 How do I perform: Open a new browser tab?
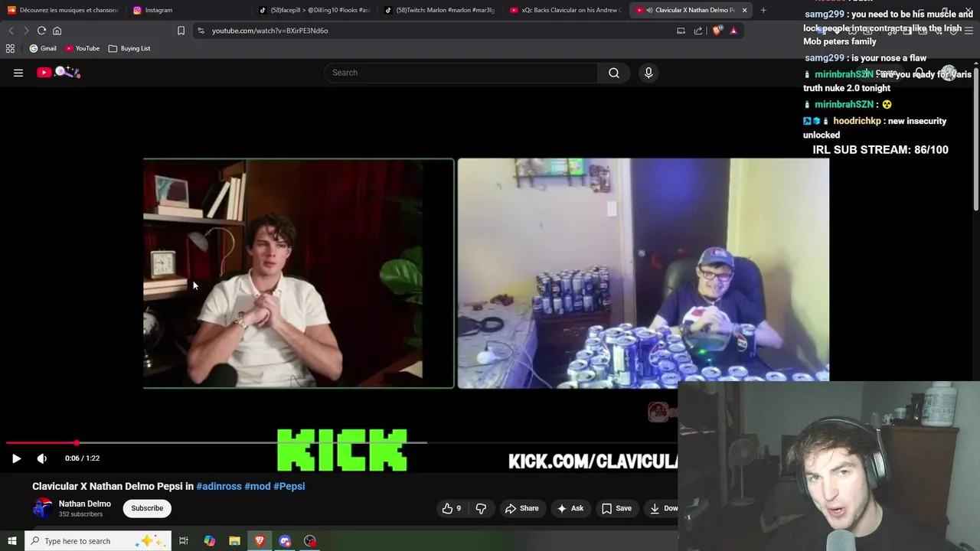763,10
